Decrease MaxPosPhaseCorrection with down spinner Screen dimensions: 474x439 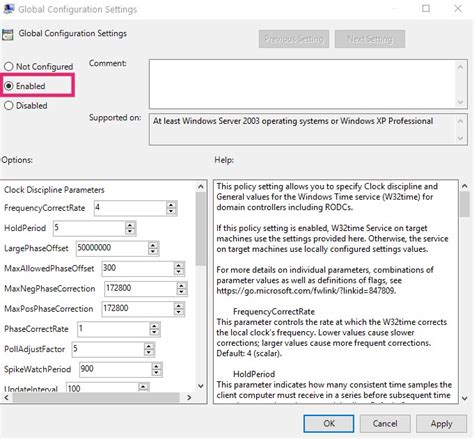[x=179, y=312]
